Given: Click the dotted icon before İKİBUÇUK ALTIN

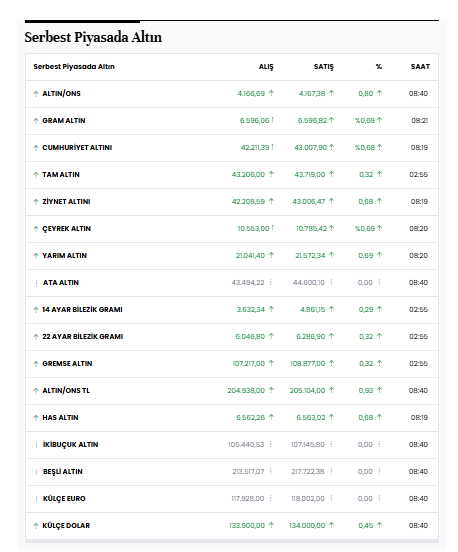Looking at the screenshot, I should 36,445.
